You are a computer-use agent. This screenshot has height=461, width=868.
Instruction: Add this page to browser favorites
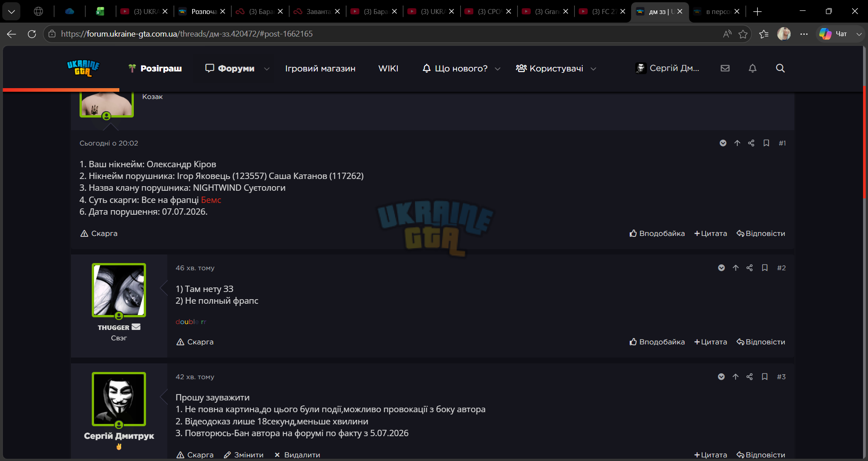click(743, 34)
